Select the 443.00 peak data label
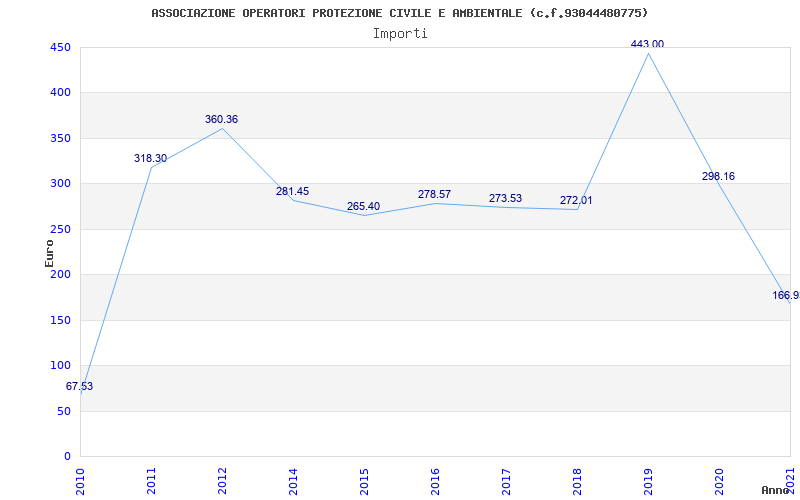The image size is (800, 500). click(x=647, y=44)
